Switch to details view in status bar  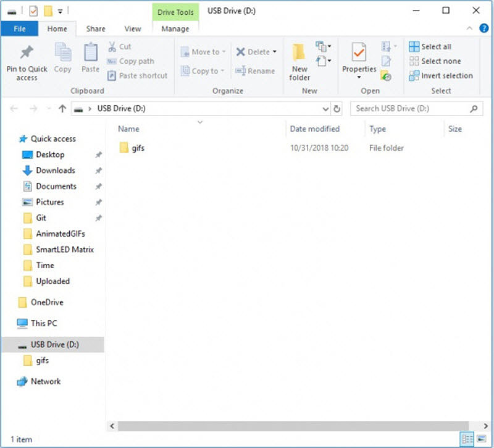[467, 439]
